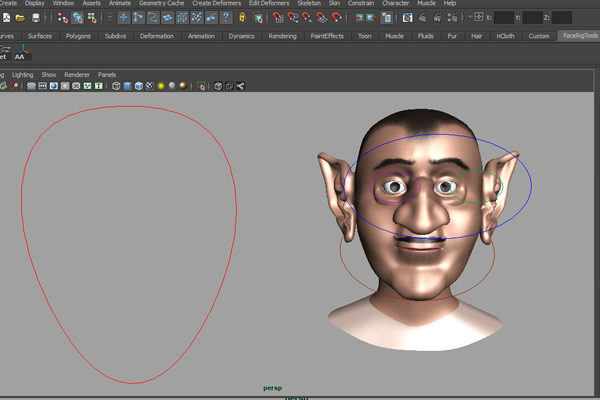This screenshot has width=600, height=400.
Task: Select by object type mode icon
Action: click(77, 18)
